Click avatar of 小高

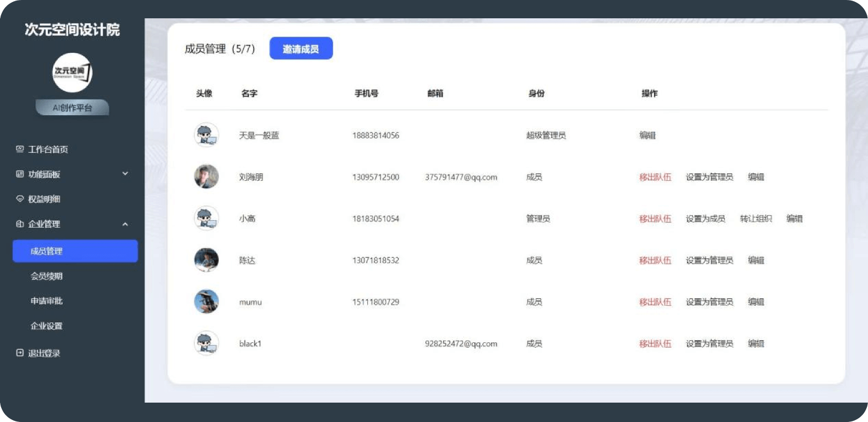point(206,218)
